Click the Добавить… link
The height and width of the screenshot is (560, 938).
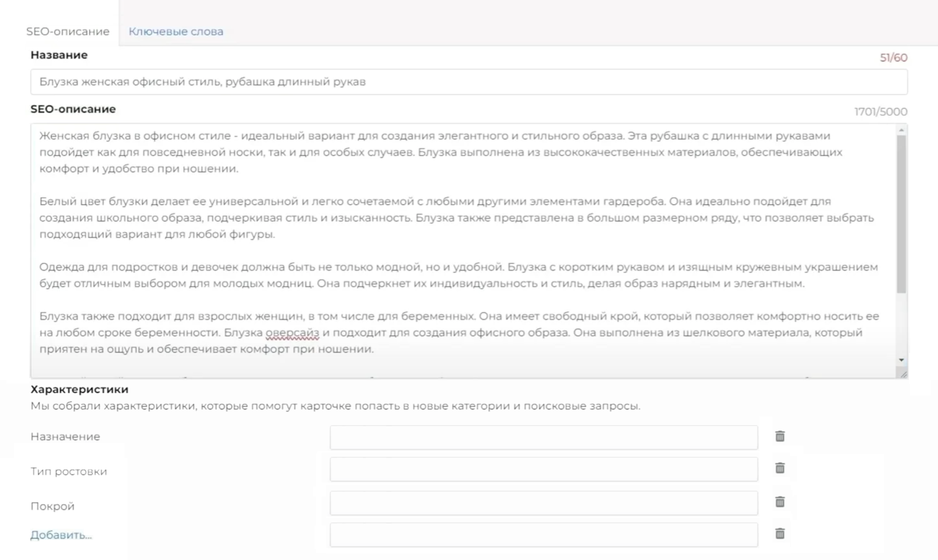pyautogui.click(x=61, y=535)
